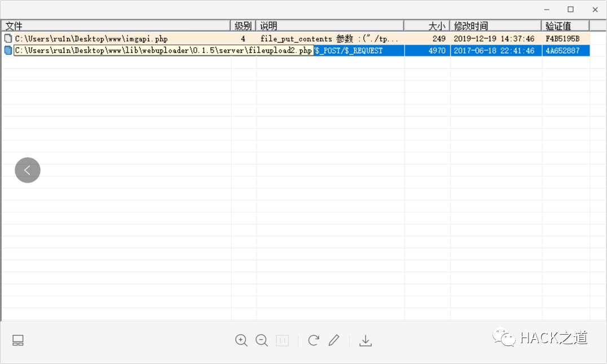Viewport: 607px width, 364px height.
Task: Select the Zoom Out magnifier icon
Action: 261,340
